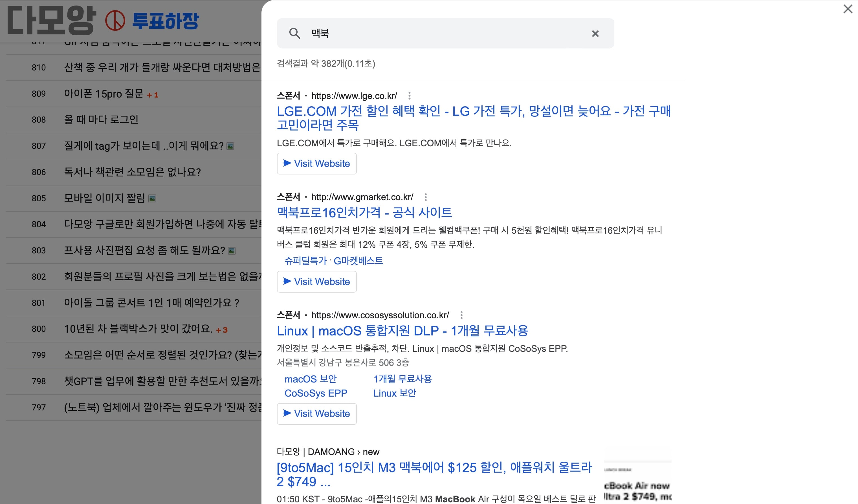858x504 pixels.
Task: Open post 808 올 때 마다 로그인
Action: click(101, 120)
